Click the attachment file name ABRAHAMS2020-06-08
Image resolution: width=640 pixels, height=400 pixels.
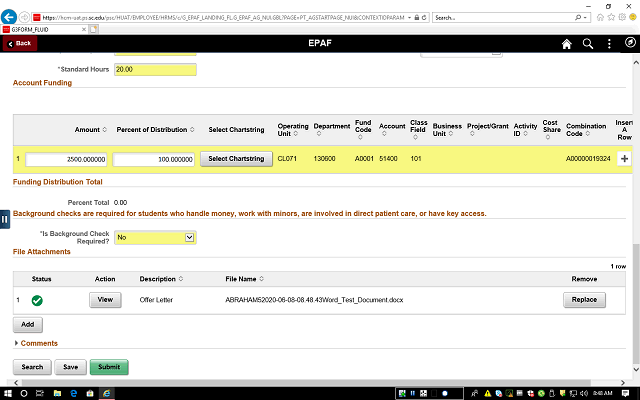pos(314,300)
